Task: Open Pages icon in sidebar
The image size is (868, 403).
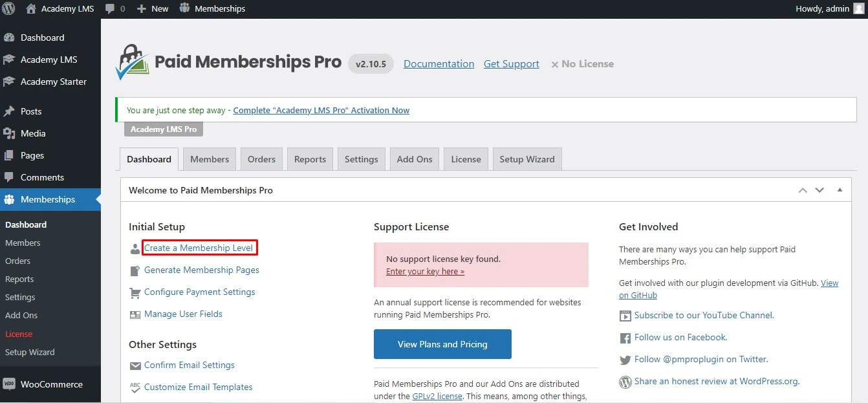Action: pos(9,155)
